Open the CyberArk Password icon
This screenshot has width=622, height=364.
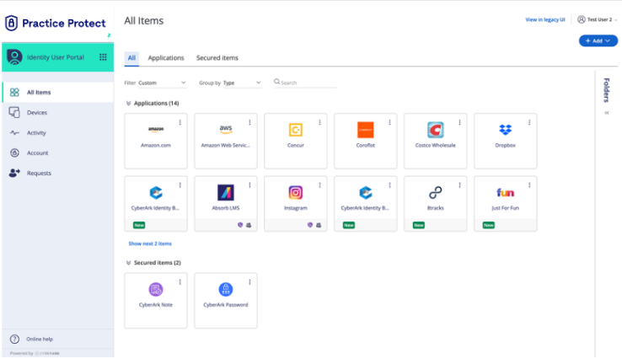226,290
